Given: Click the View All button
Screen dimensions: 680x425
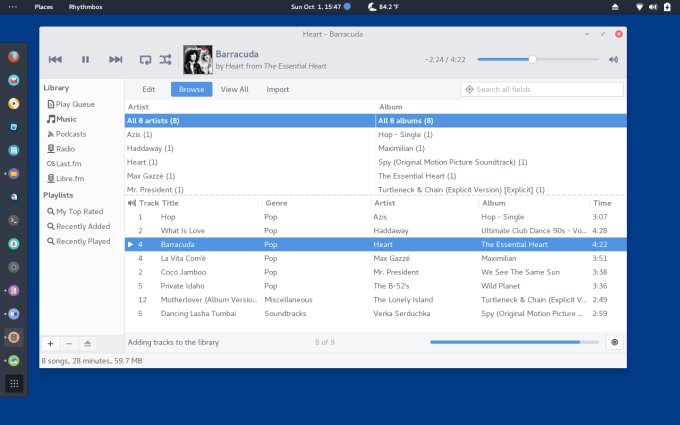Looking at the screenshot, I should point(235,89).
